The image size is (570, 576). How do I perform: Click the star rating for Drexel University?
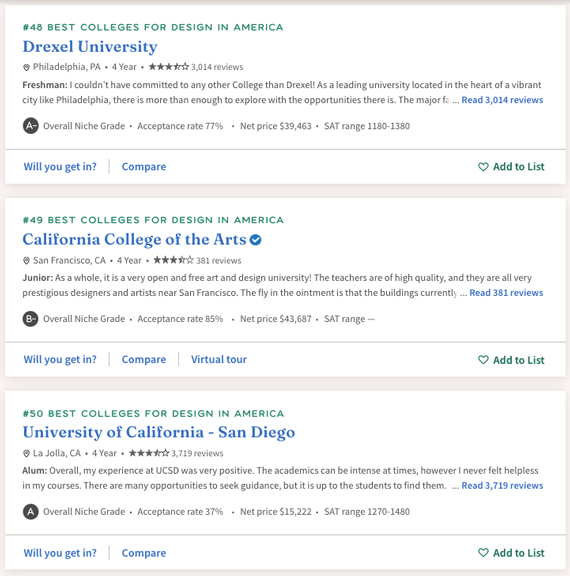click(x=169, y=67)
